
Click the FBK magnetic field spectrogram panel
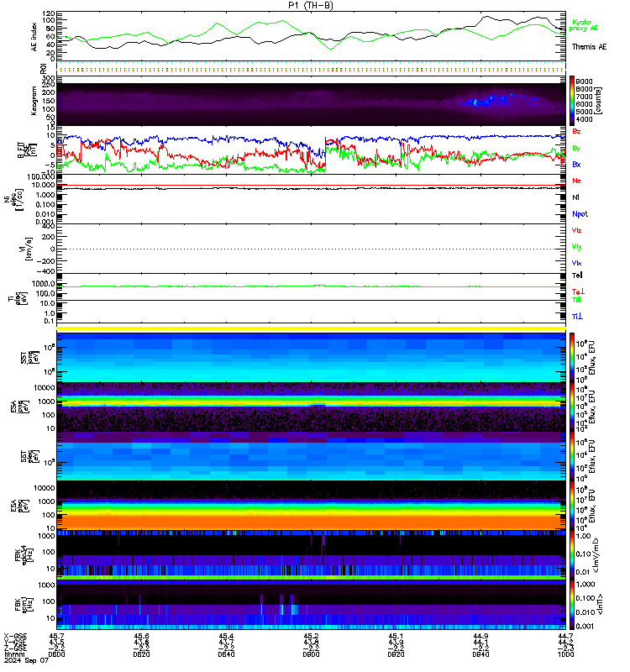point(311,605)
